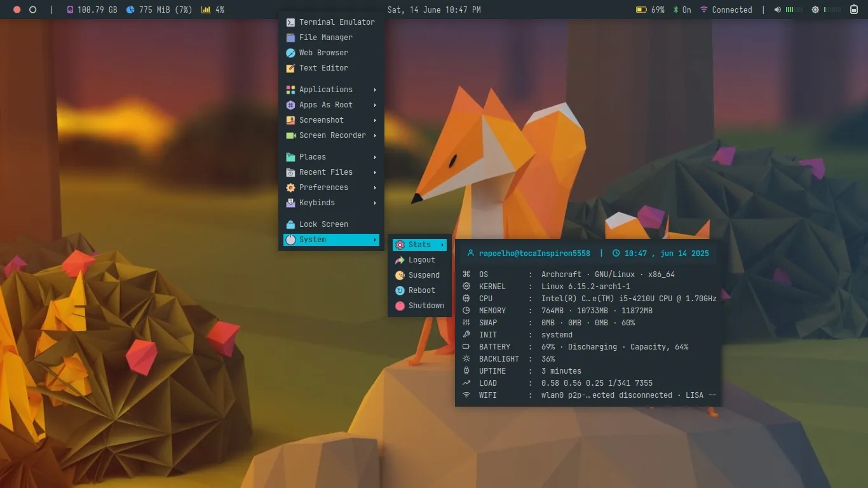The width and height of the screenshot is (868, 488).
Task: Toggle Bluetooth On indicator in top bar
Action: coord(682,10)
